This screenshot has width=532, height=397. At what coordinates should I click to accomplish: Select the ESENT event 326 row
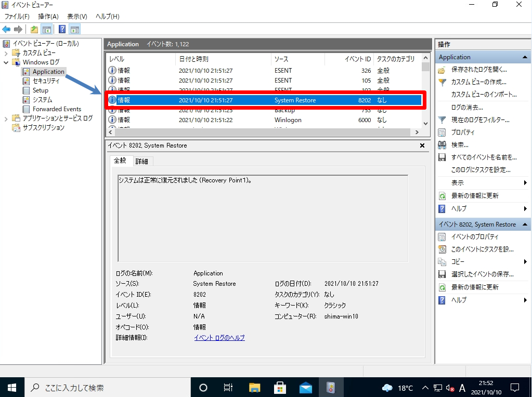(264, 71)
